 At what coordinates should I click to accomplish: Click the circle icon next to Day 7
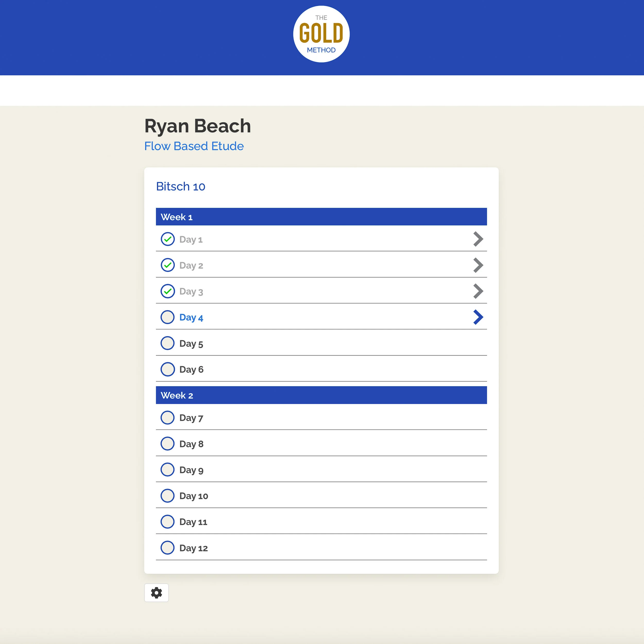[168, 418]
